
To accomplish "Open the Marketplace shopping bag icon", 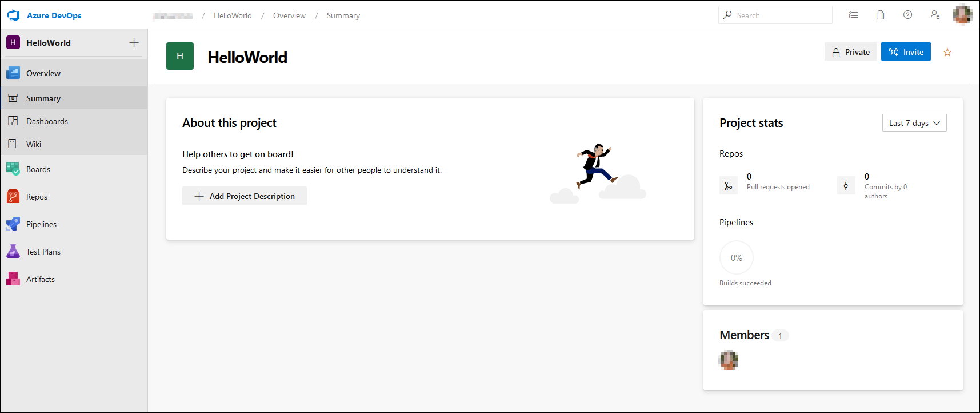I will (x=881, y=15).
